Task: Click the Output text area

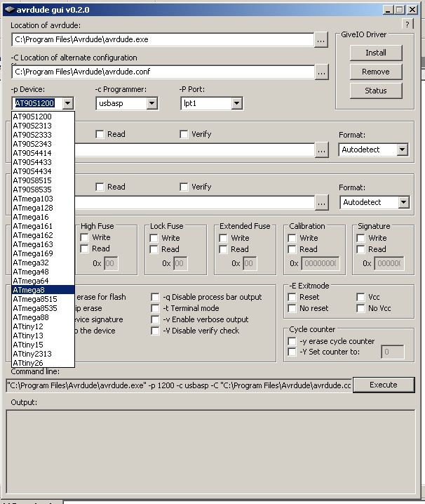Action: click(210, 452)
